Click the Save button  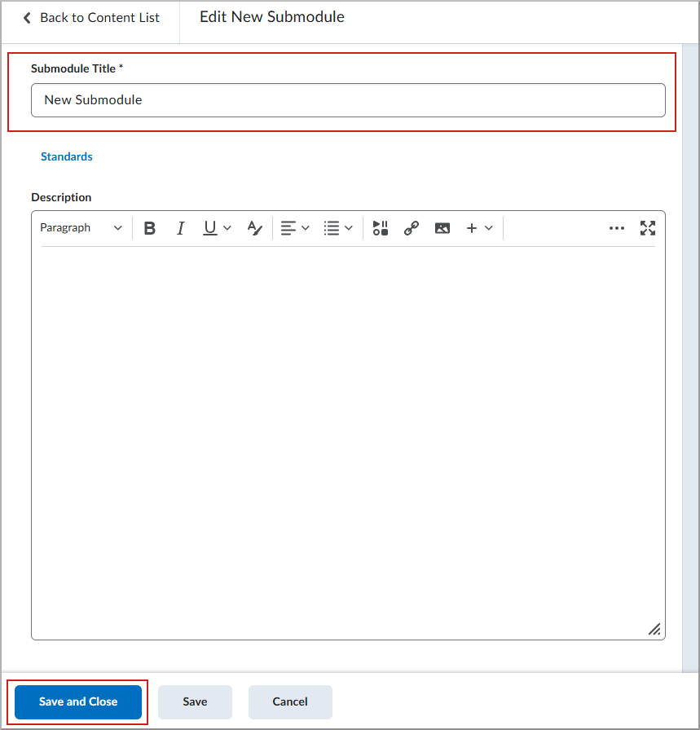pos(195,701)
